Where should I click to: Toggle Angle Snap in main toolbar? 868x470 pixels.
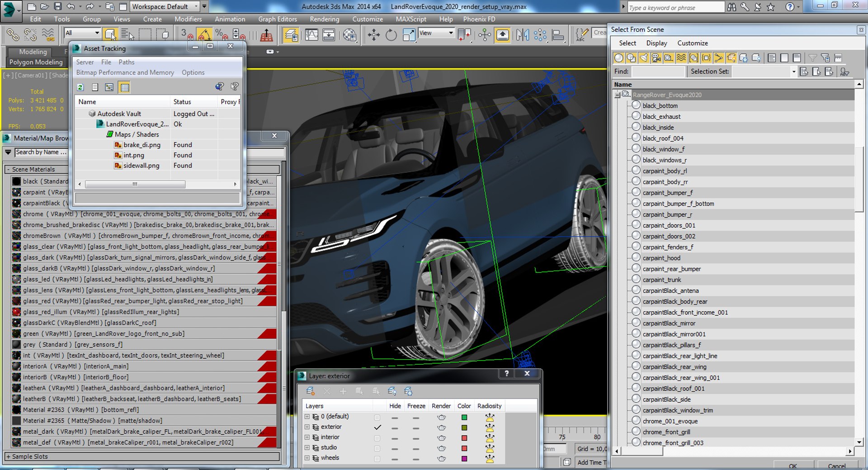(x=204, y=34)
